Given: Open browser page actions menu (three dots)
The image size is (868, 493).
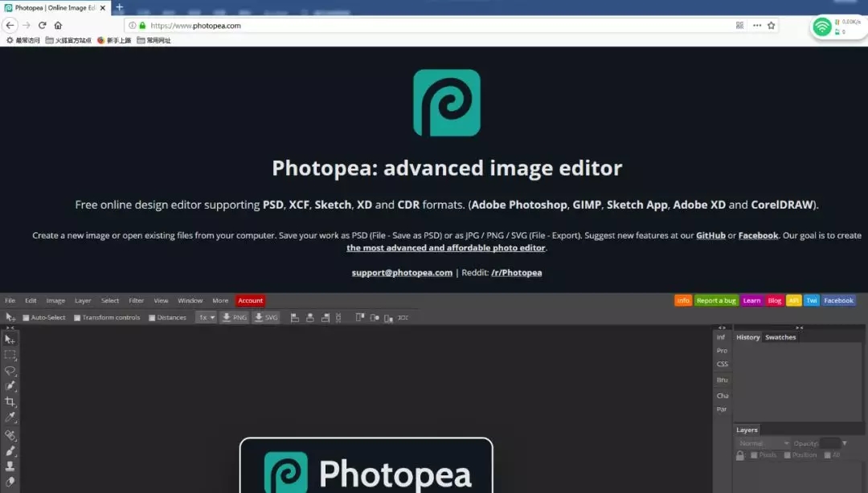Looking at the screenshot, I should click(x=757, y=26).
